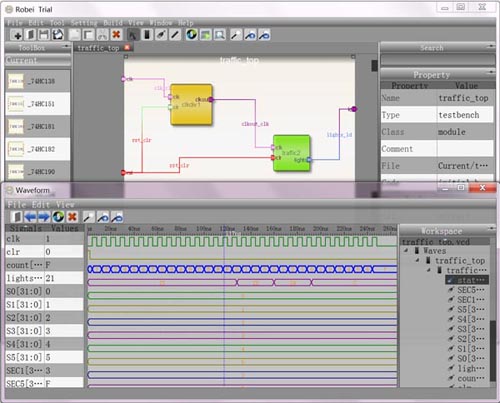Click the back arrow in Waveform toolbar
Image resolution: width=500 pixels, height=403 pixels.
point(30,217)
